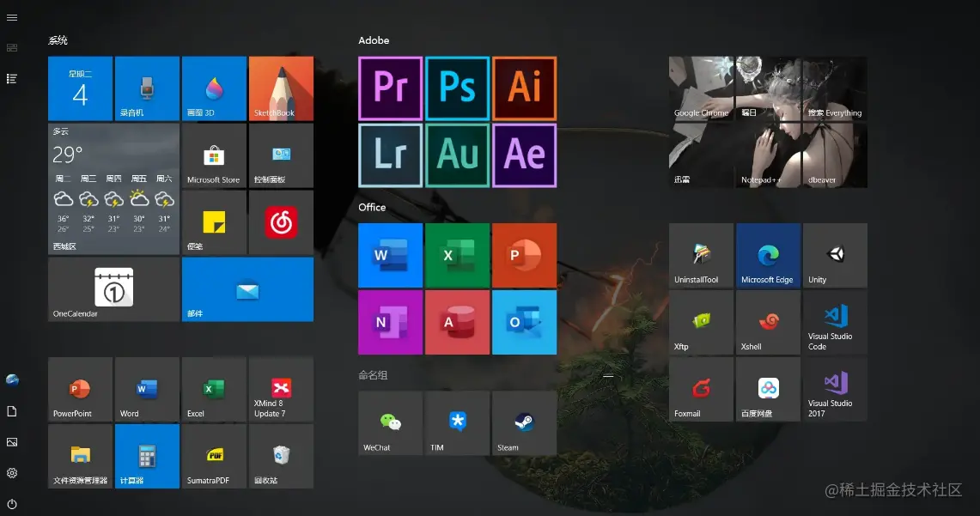This screenshot has width=980, height=516.
Task: Open the Notepad++ tile
Action: click(x=768, y=155)
